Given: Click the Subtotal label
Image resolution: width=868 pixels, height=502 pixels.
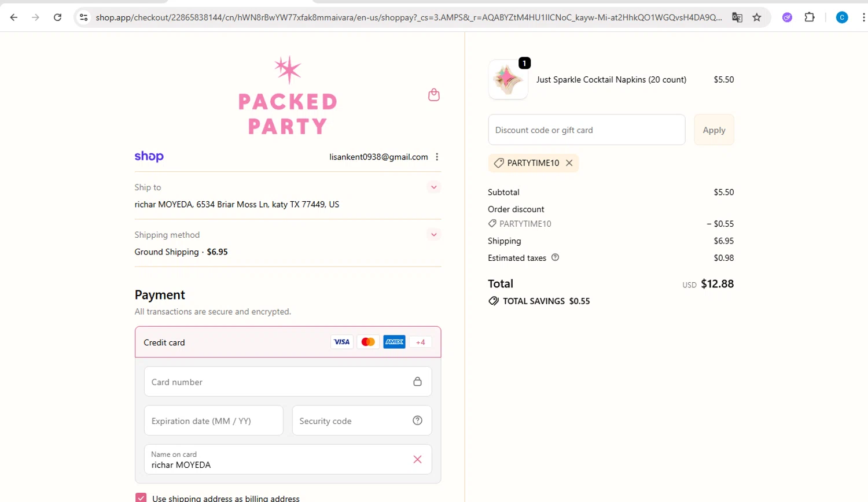Looking at the screenshot, I should (x=503, y=192).
